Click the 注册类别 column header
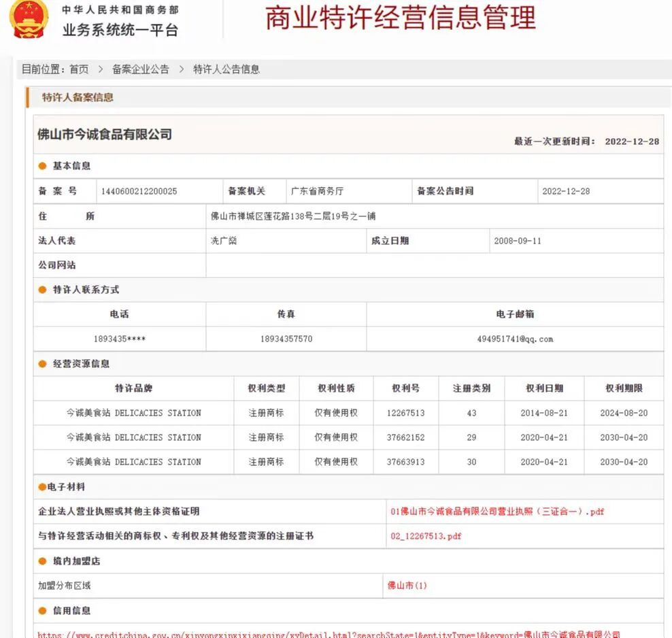 pyautogui.click(x=471, y=388)
